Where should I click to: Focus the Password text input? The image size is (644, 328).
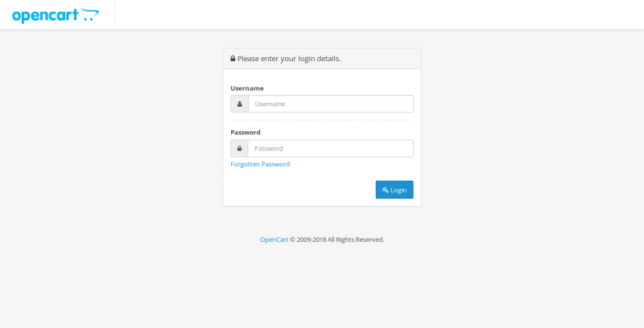click(x=330, y=149)
